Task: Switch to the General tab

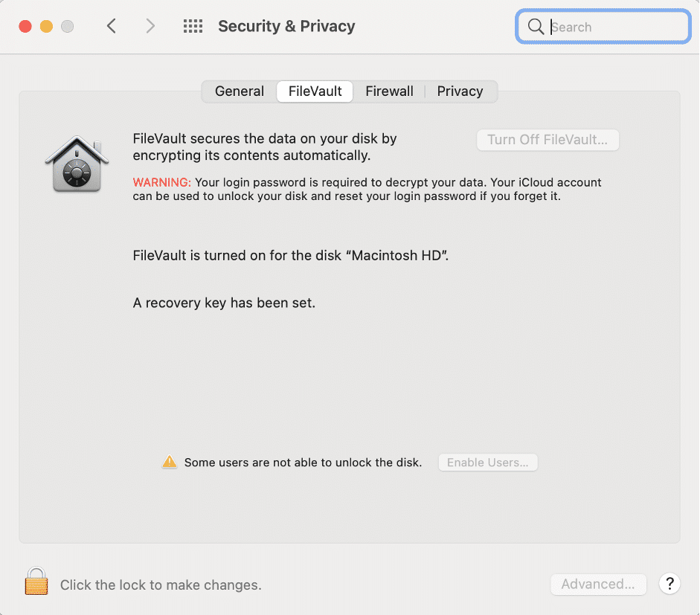Action: coord(239,91)
